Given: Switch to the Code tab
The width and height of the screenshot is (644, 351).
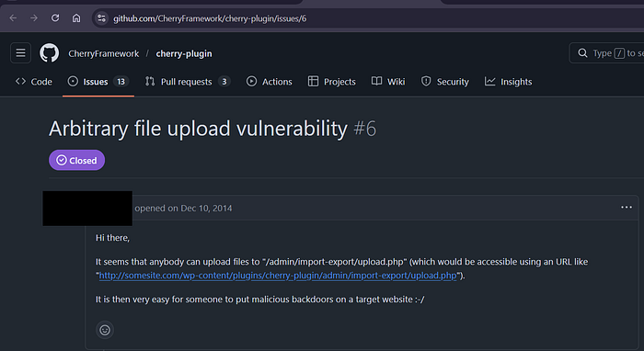Looking at the screenshot, I should 34,82.
